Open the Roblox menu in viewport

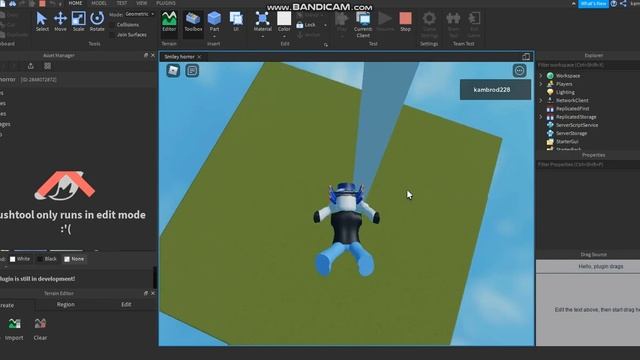pos(173,71)
